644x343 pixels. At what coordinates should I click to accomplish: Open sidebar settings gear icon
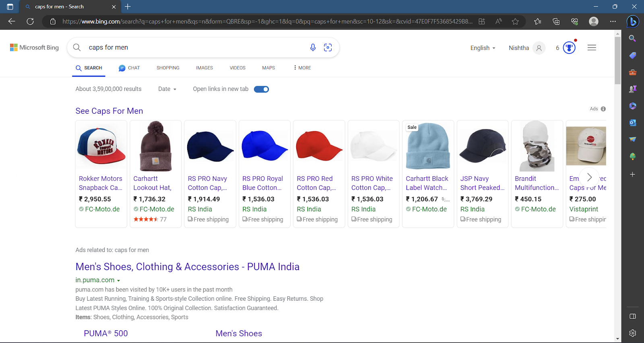[x=633, y=333]
